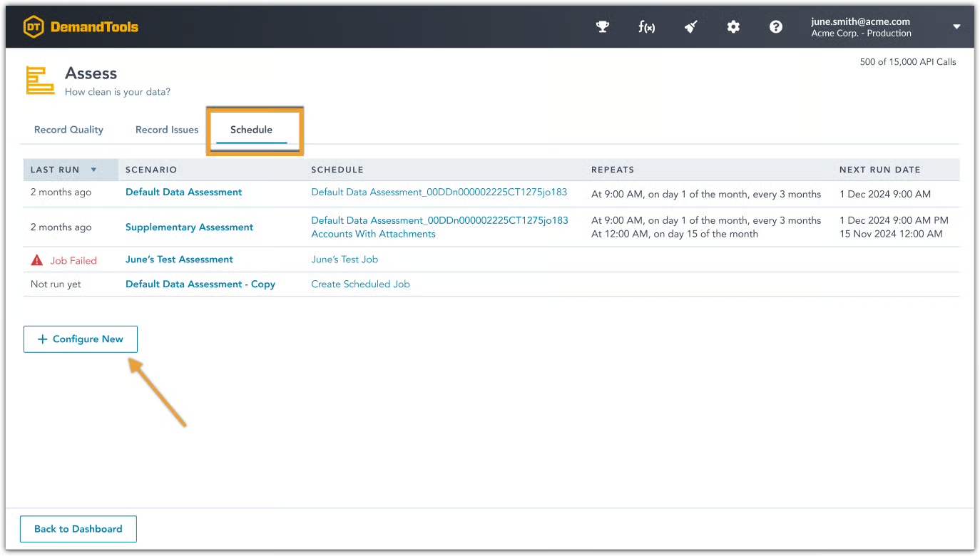This screenshot has height=556, width=980.
Task: Click the 500 of 15,000 API Calls text
Action: click(x=908, y=62)
